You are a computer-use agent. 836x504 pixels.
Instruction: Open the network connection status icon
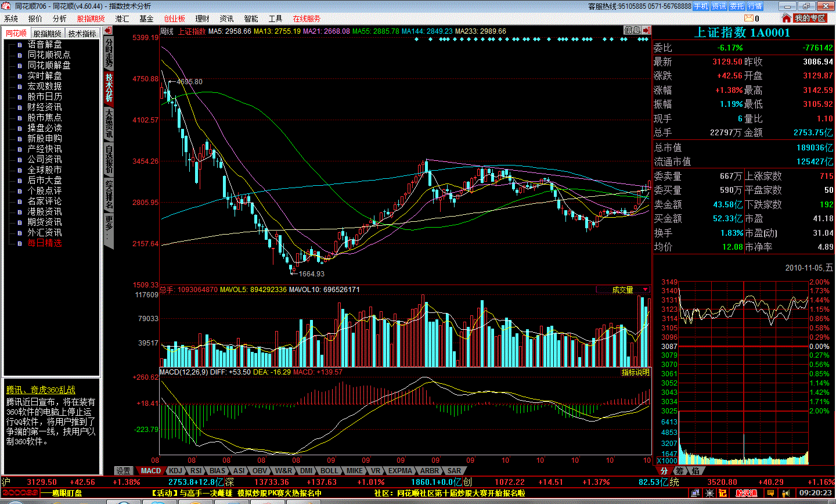tap(695, 493)
